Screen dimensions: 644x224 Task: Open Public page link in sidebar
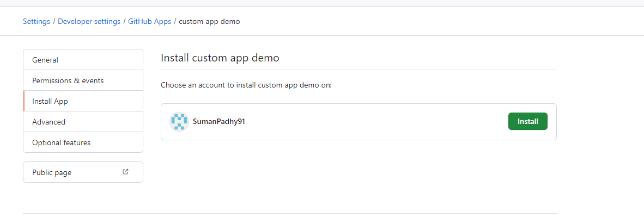click(52, 172)
